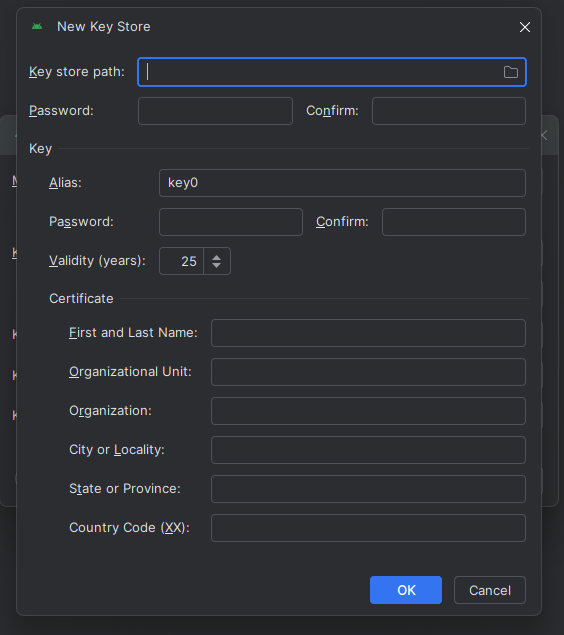The image size is (564, 635).
Task: Click the 'Alias:' label
Action: pos(65,183)
